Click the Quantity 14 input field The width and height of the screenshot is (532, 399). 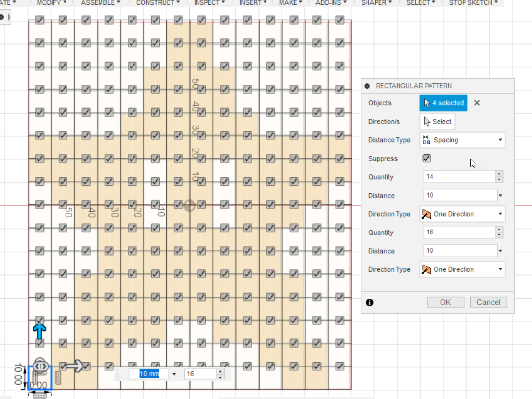pos(460,176)
